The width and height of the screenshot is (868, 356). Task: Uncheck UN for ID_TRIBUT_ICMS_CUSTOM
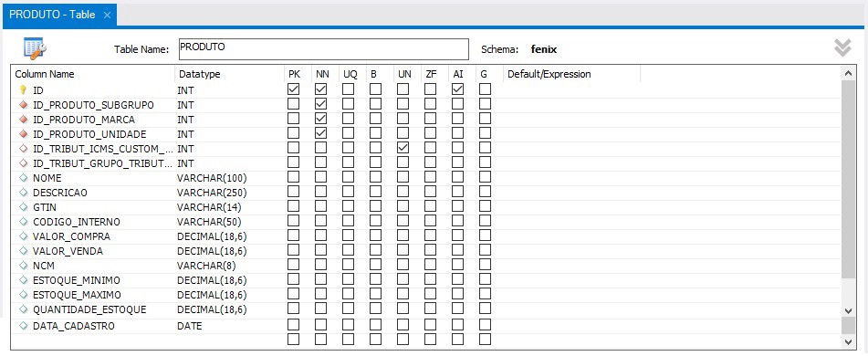pos(403,148)
